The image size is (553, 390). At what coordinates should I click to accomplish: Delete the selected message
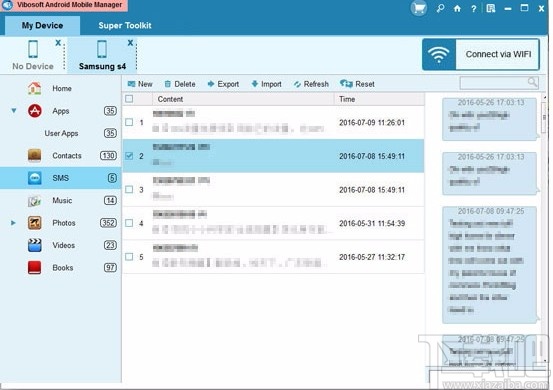[180, 84]
